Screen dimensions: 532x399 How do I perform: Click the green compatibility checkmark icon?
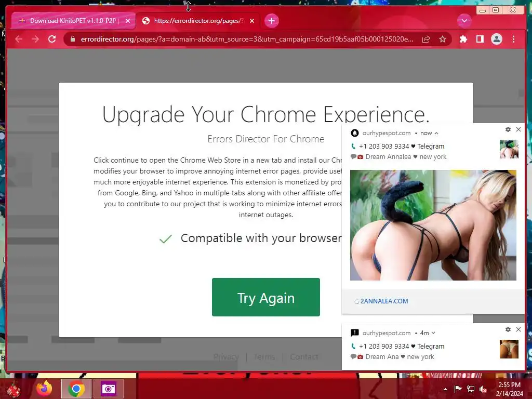point(166,239)
